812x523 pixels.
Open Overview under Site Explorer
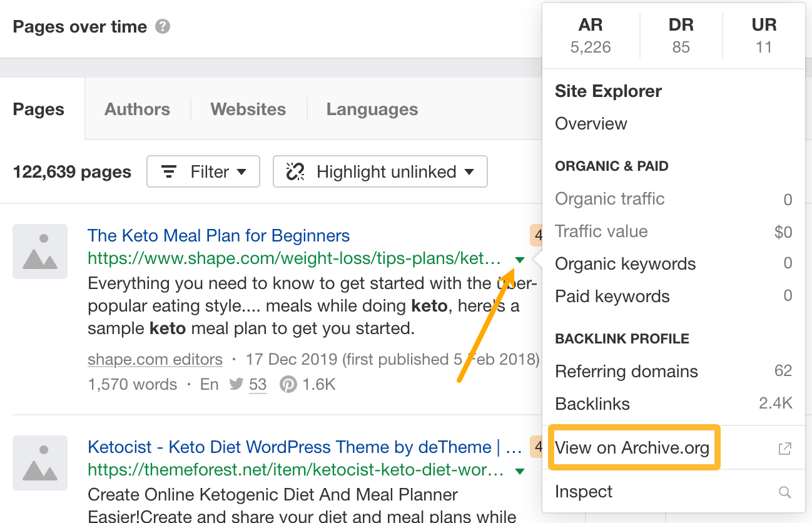pyautogui.click(x=591, y=123)
